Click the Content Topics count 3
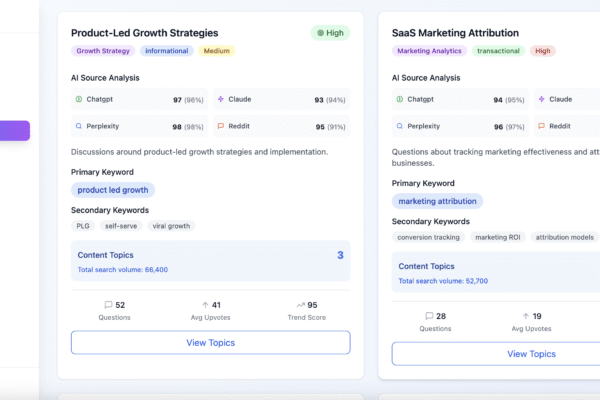The image size is (600, 400). pos(340,255)
